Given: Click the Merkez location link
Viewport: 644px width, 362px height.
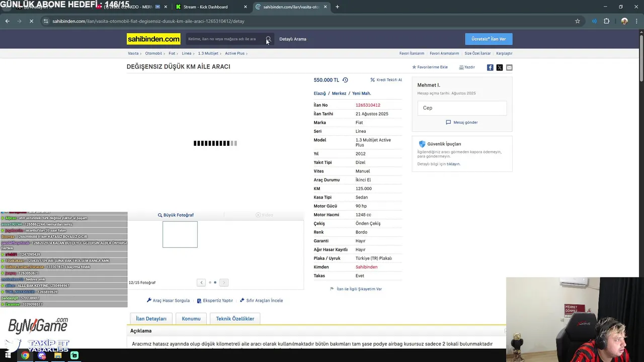Looking at the screenshot, I should click(339, 94).
